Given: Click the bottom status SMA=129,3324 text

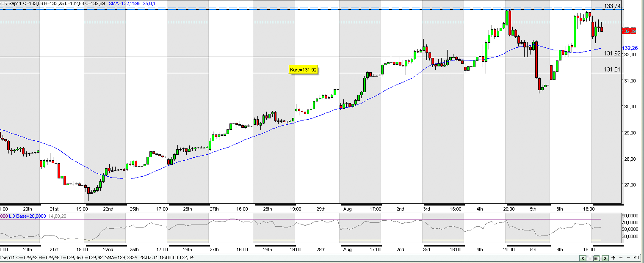Looking at the screenshot, I should click(x=121, y=258).
